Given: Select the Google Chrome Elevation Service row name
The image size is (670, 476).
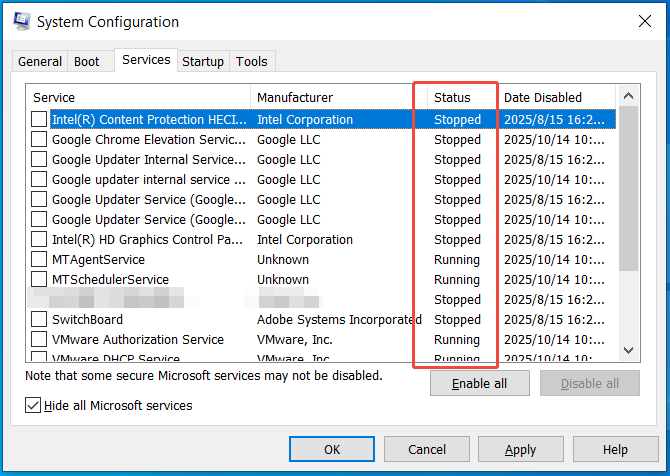Looking at the screenshot, I should click(x=149, y=139).
